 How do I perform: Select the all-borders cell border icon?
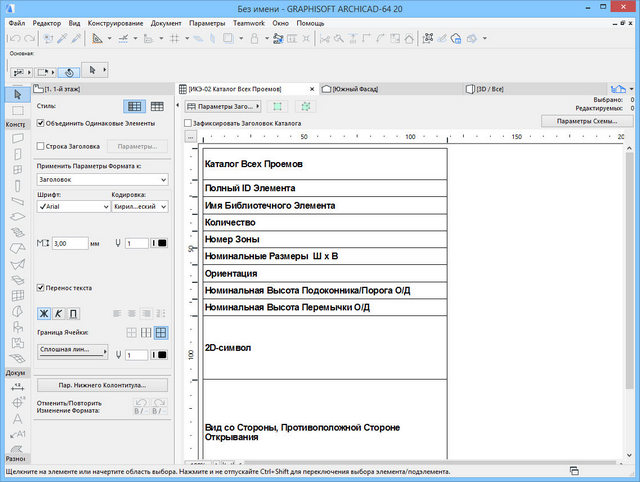[x=160, y=333]
